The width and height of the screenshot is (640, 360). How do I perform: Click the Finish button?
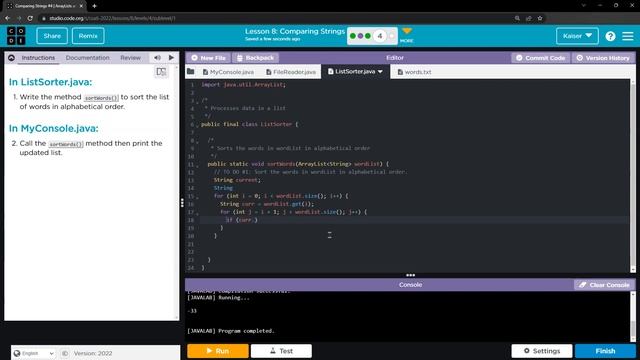click(x=605, y=351)
